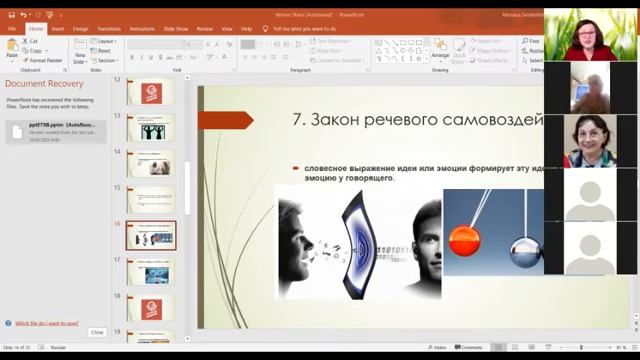Image resolution: width=640 pixels, height=360 pixels.
Task: Open the Notes pane
Action: click(x=437, y=347)
